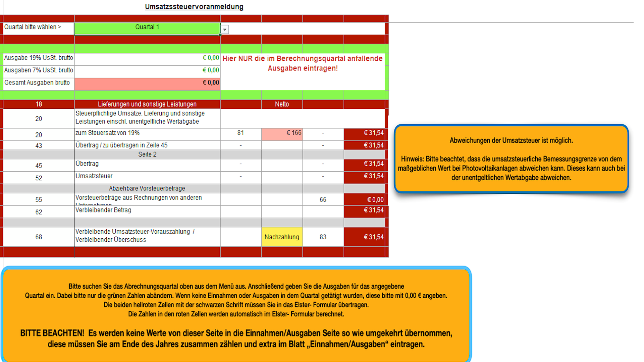The width and height of the screenshot is (644, 362).
Task: Select the yellow Nachzahlung cell
Action: tap(282, 237)
